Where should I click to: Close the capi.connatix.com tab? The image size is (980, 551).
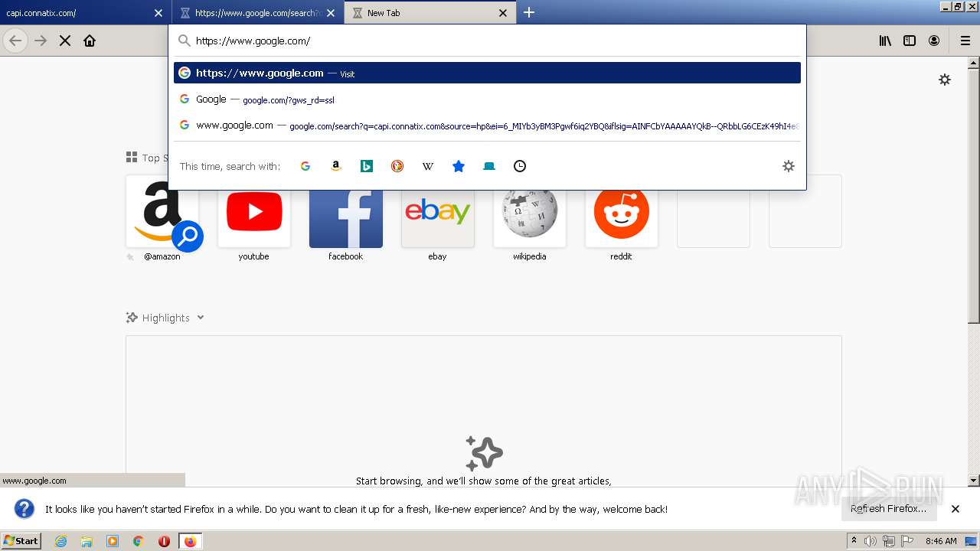(x=158, y=13)
